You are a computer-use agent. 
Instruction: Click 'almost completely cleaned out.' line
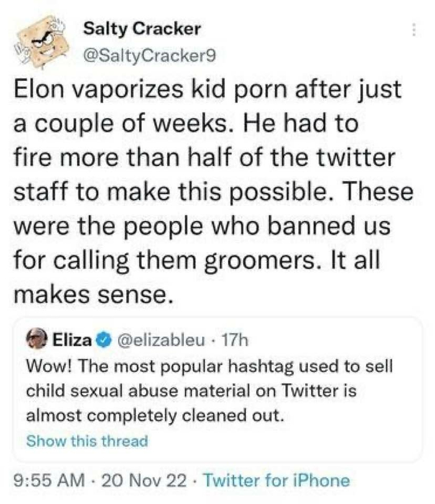pos(155,416)
